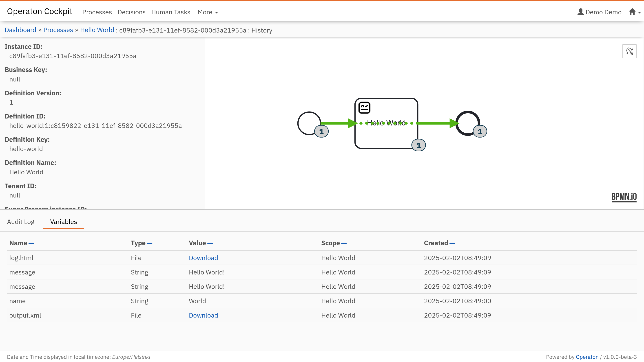Click the hello-world definition key value
This screenshot has height=362, width=644.
click(x=26, y=149)
